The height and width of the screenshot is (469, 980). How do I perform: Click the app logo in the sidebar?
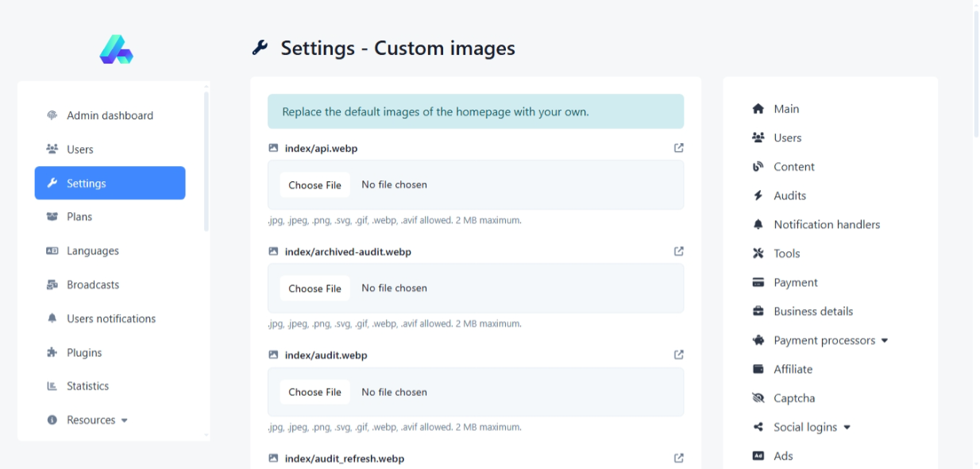(116, 49)
